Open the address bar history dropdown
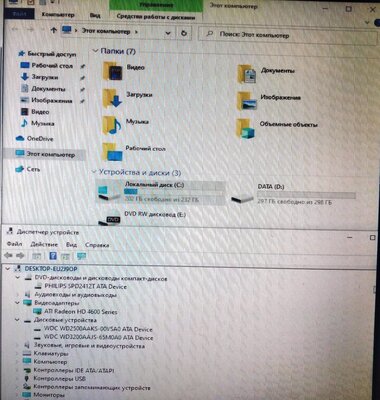Image resolution: width=380 pixels, height=400 pixels. tap(168, 33)
